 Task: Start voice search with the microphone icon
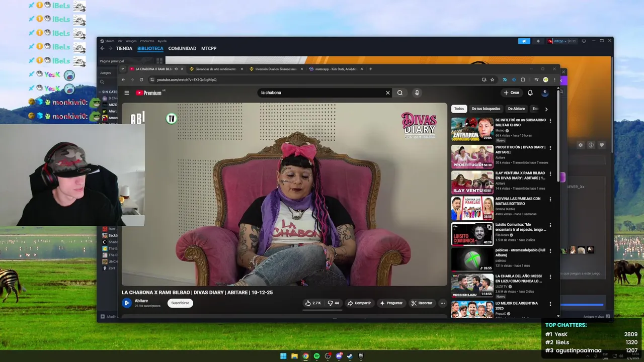pos(417,93)
